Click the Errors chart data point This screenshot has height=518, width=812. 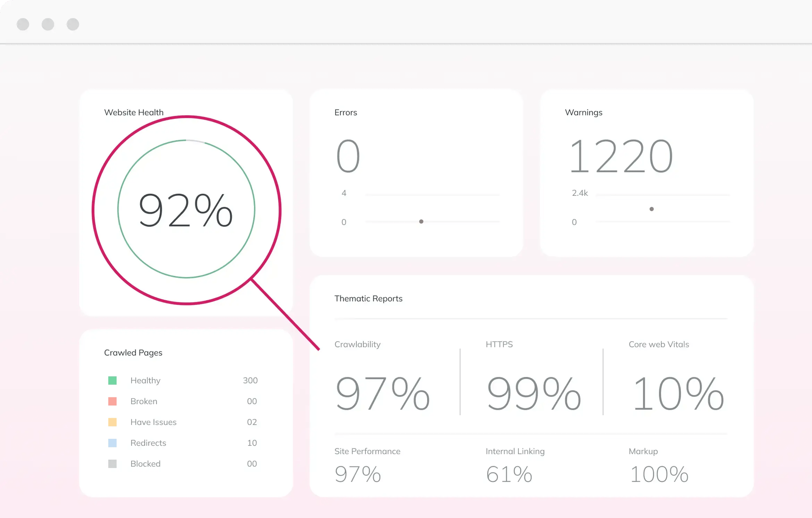coord(421,221)
